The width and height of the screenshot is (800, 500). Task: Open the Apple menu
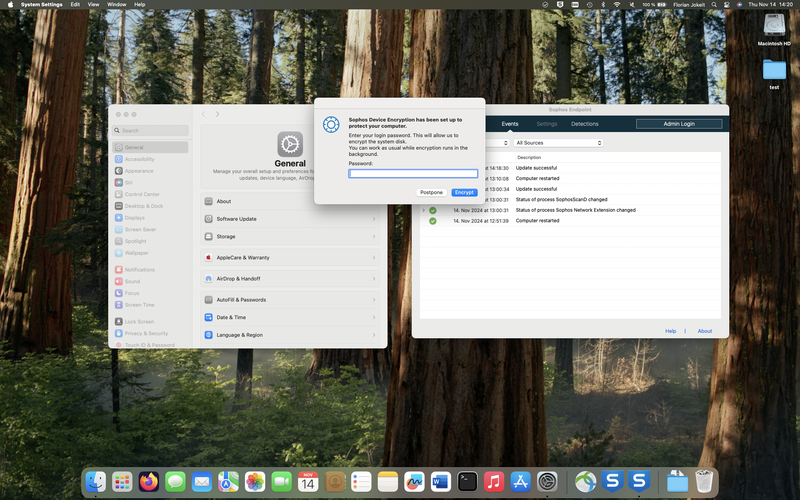(x=10, y=5)
